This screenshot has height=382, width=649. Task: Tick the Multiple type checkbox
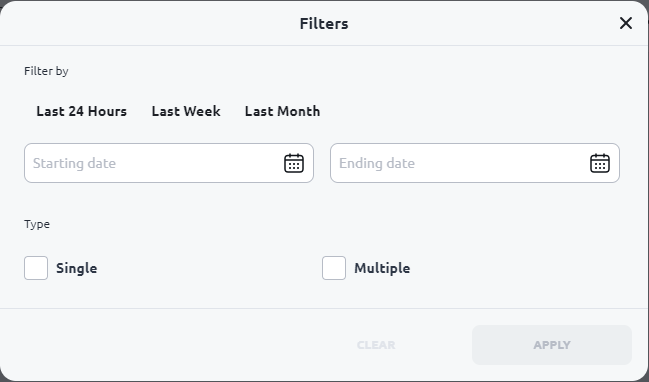point(334,268)
